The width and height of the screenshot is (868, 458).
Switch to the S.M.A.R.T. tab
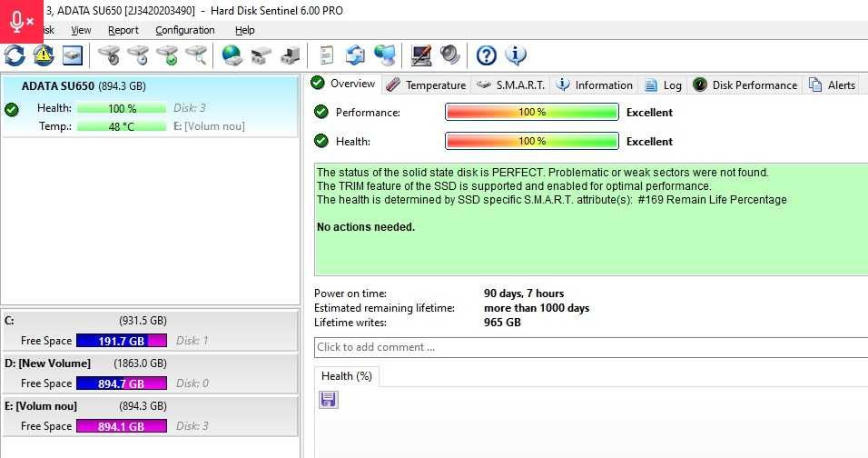point(511,85)
